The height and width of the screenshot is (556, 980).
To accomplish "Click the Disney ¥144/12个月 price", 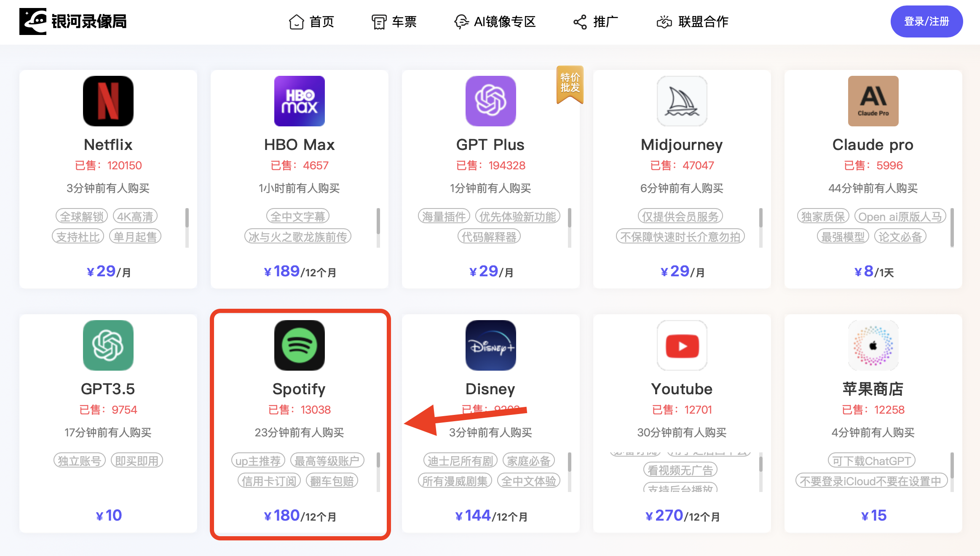I will pos(491,516).
